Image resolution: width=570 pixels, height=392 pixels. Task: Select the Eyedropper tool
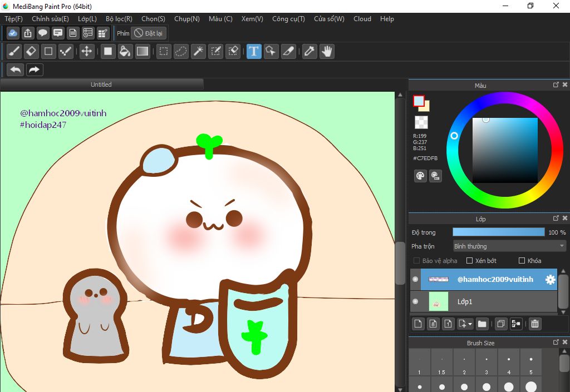(309, 52)
